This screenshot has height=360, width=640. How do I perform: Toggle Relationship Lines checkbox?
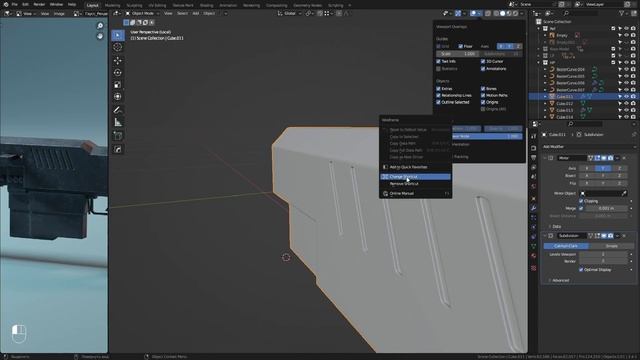pyautogui.click(x=438, y=96)
